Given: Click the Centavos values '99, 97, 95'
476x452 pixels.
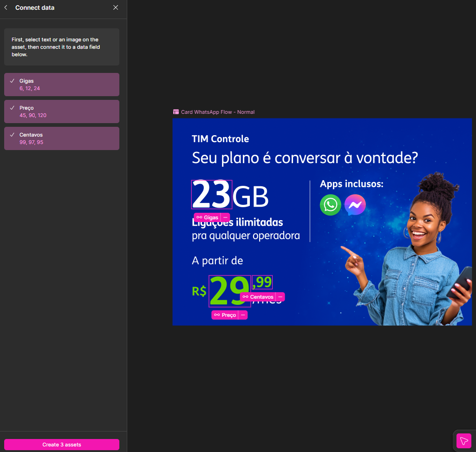Looking at the screenshot, I should [31, 143].
